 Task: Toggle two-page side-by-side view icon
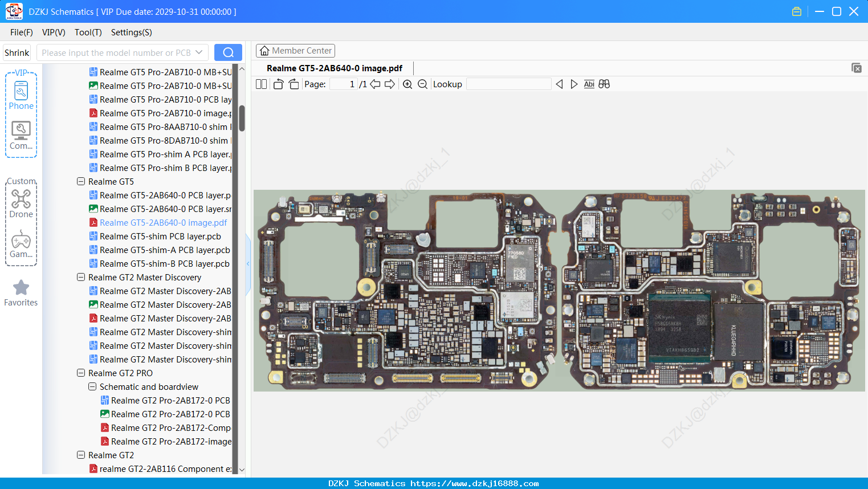(x=262, y=84)
